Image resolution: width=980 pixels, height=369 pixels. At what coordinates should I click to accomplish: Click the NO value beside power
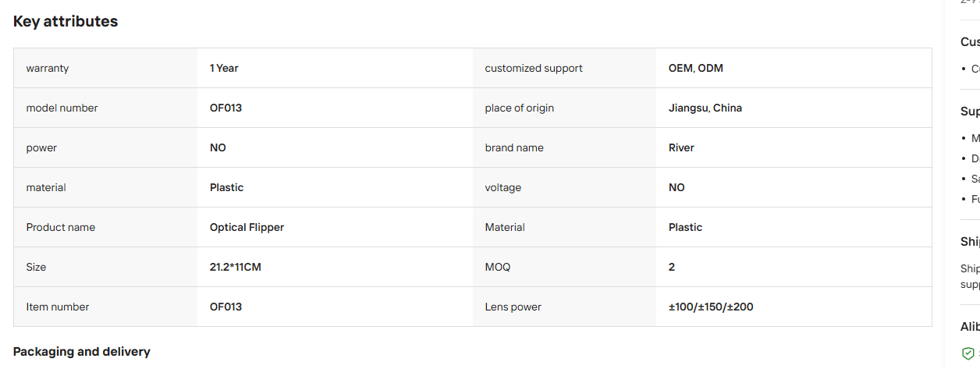[x=218, y=147]
